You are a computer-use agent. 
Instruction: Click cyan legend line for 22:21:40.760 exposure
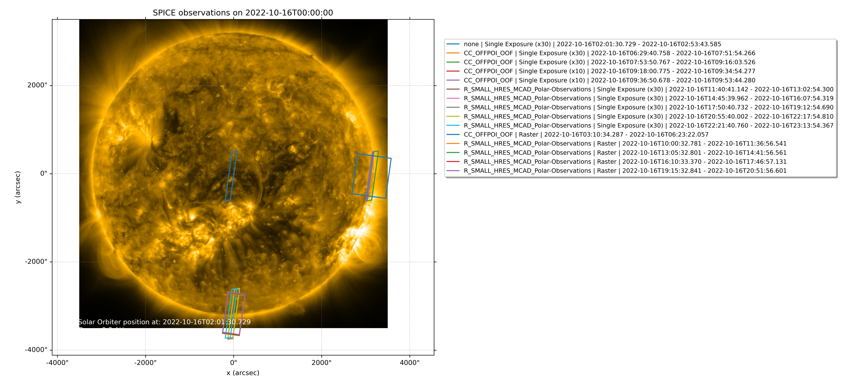pos(453,125)
